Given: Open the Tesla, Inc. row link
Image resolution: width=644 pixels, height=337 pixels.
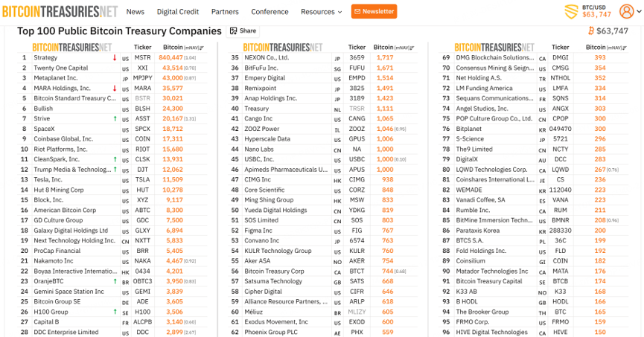Looking at the screenshot, I should tap(48, 180).
